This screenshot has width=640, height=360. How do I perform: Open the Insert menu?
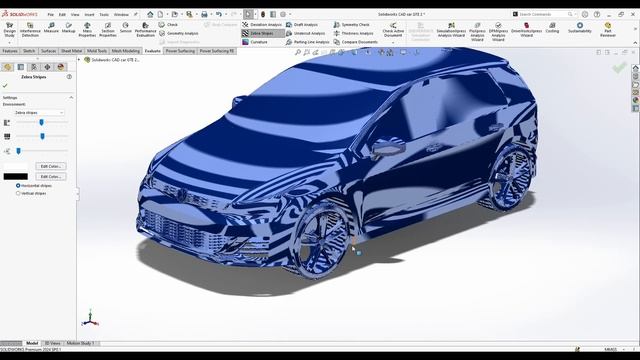click(89, 14)
